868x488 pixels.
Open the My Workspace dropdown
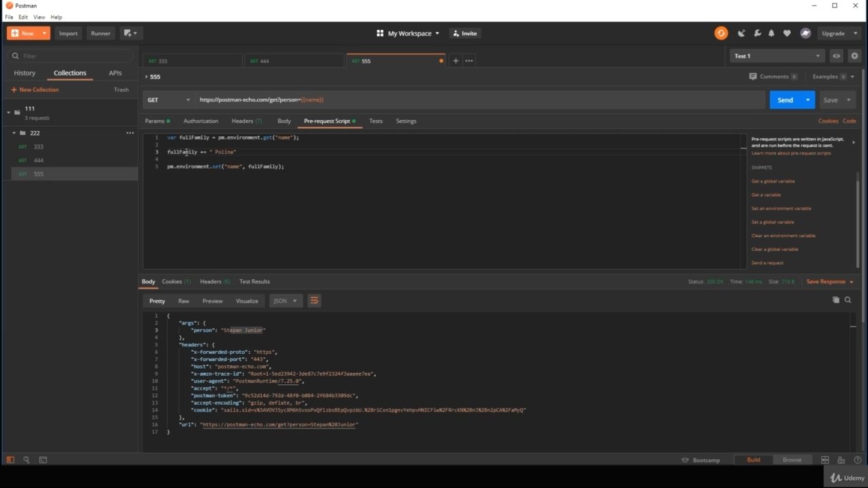coord(409,33)
